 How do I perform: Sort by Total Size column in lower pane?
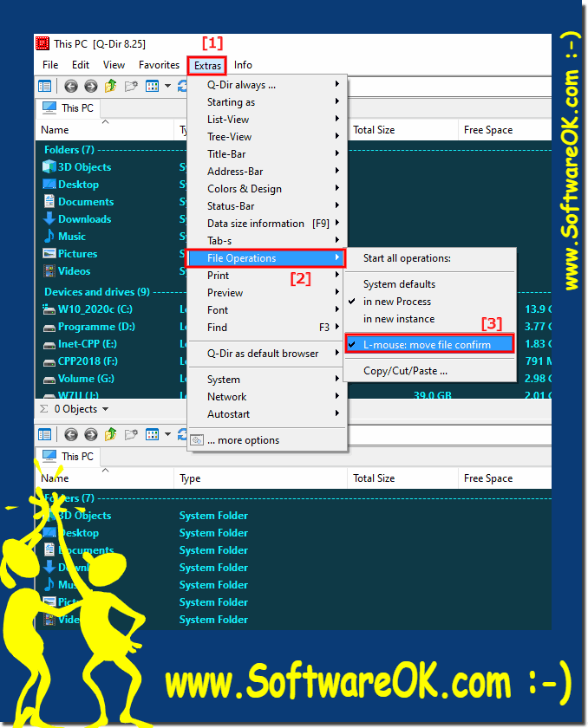click(x=402, y=478)
